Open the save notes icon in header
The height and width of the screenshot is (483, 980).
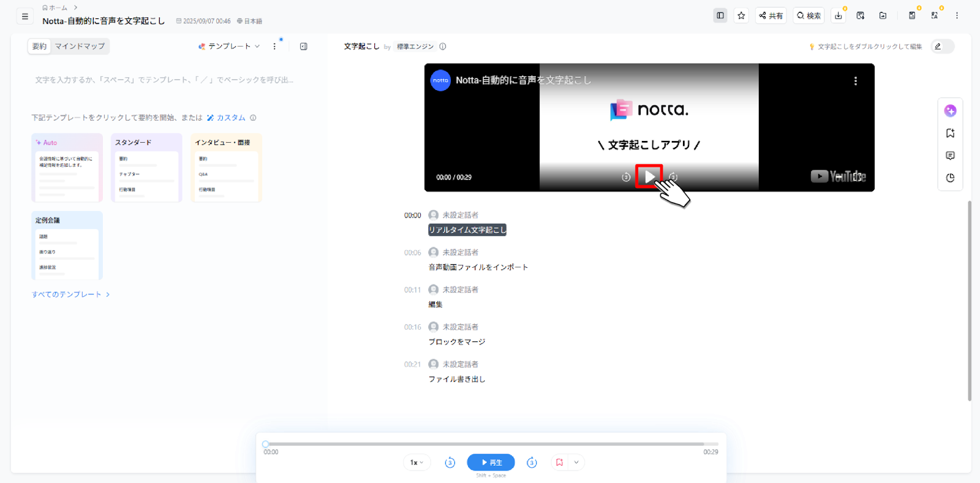coord(912,15)
